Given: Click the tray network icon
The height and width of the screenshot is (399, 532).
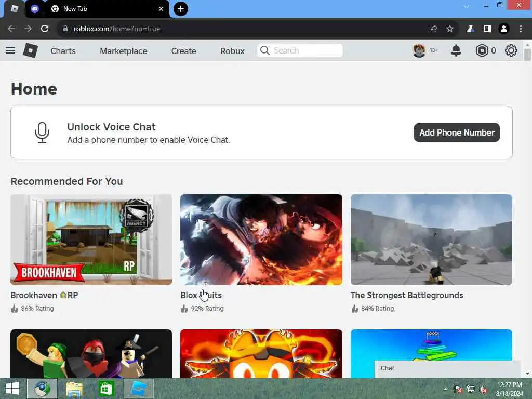Looking at the screenshot, I should [471, 389].
